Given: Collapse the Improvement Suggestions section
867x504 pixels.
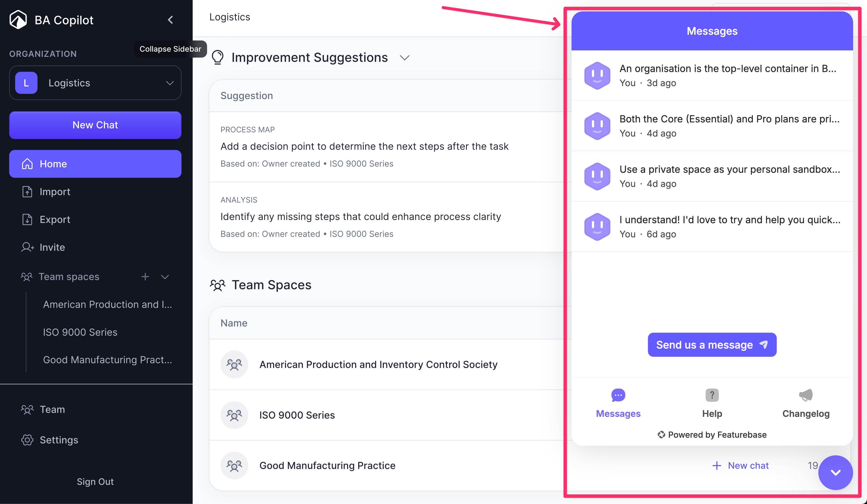Looking at the screenshot, I should [405, 57].
